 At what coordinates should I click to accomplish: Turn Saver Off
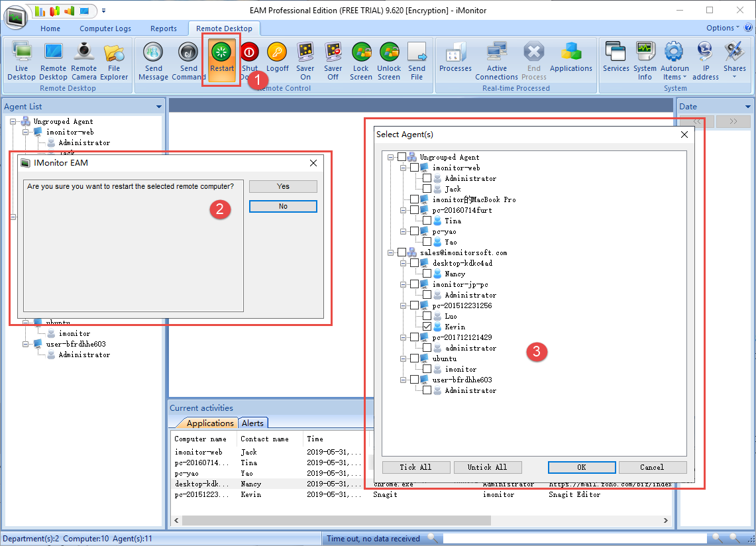tap(333, 61)
